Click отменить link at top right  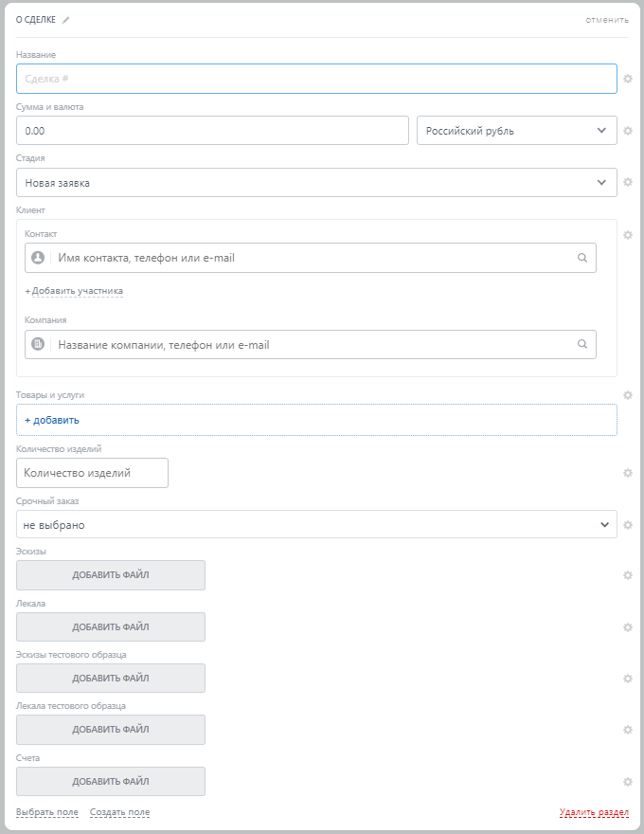[606, 20]
